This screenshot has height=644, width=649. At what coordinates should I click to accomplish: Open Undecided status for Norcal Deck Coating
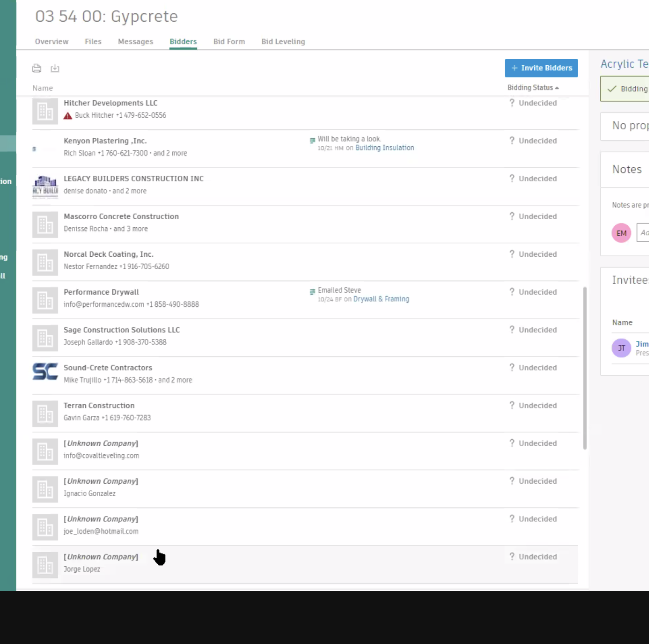(x=533, y=254)
